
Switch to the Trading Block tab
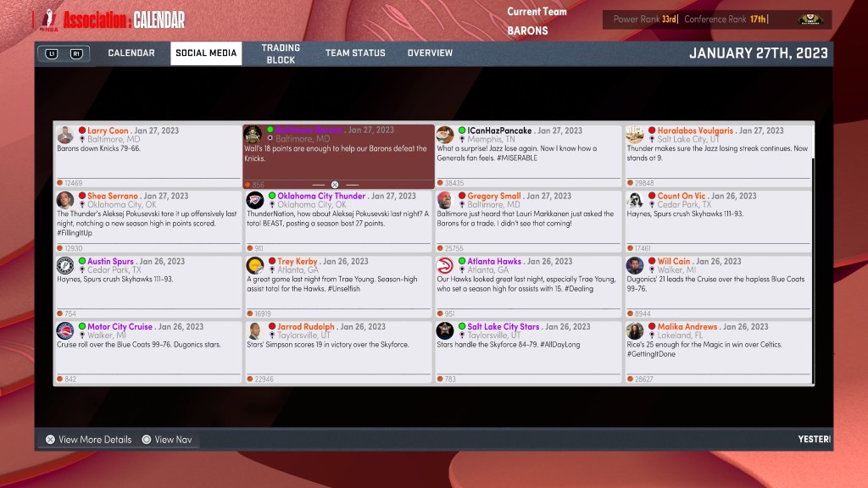281,54
